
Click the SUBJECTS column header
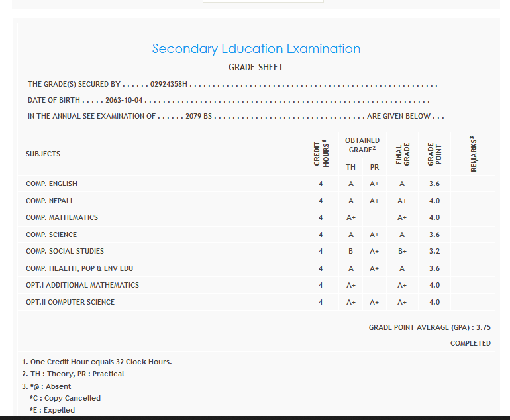[x=43, y=154]
